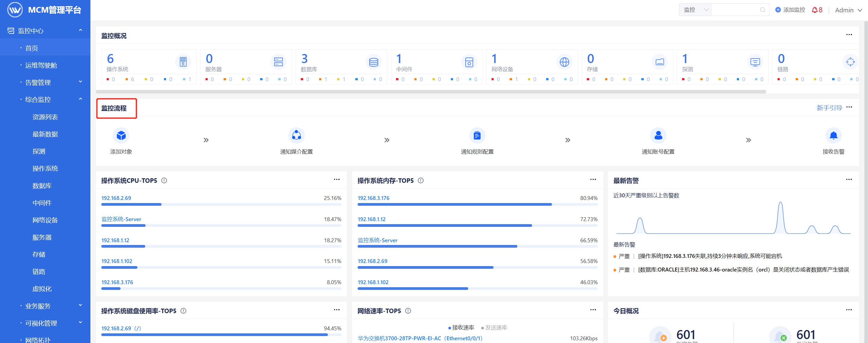Click the 添加监控 plus icon
Viewport: 868px width, 343px height.
pos(778,10)
